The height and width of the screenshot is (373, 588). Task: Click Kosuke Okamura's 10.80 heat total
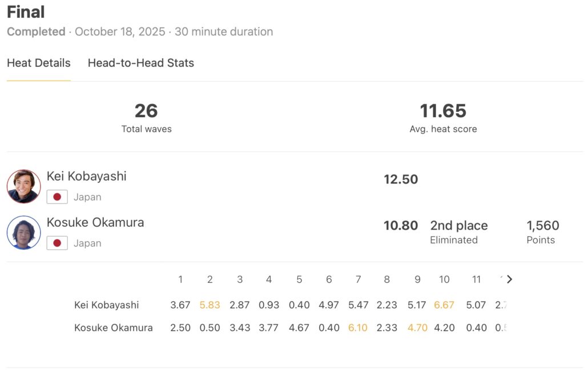(401, 226)
